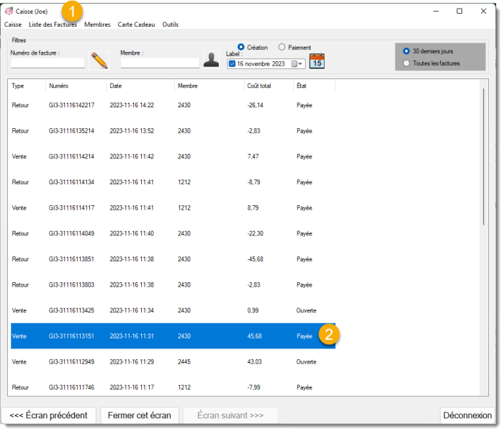Click the -45,68 total cost cell
The image size is (504, 432).
point(255,259)
